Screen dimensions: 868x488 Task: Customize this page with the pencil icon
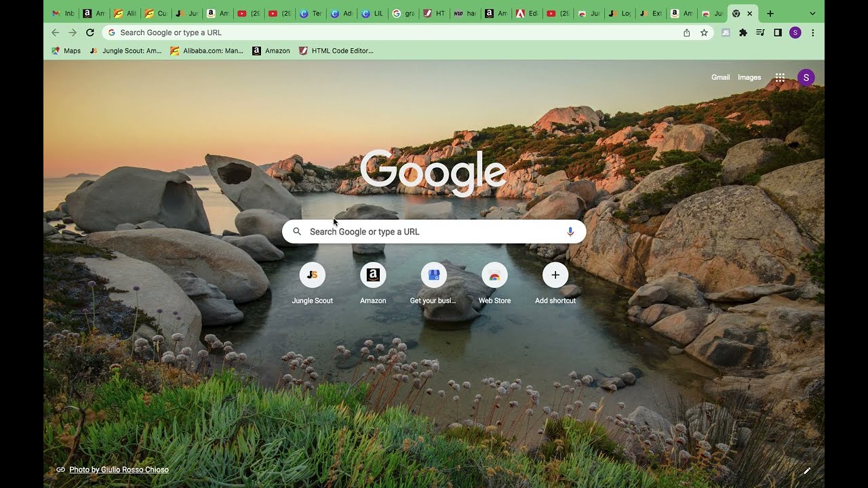(x=807, y=470)
